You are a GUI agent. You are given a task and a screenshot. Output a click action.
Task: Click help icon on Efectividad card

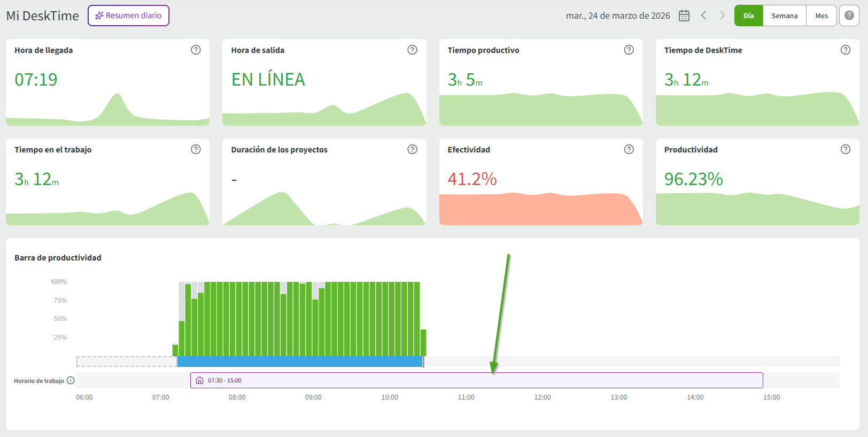pos(629,149)
